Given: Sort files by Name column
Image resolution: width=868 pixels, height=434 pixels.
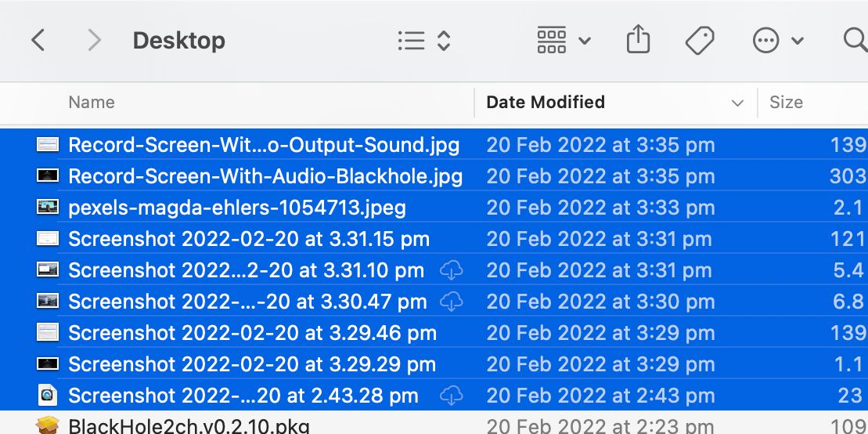Looking at the screenshot, I should pos(92,103).
